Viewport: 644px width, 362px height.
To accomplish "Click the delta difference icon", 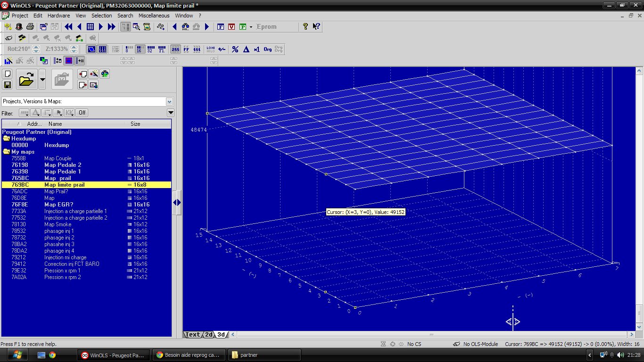I will [246, 49].
